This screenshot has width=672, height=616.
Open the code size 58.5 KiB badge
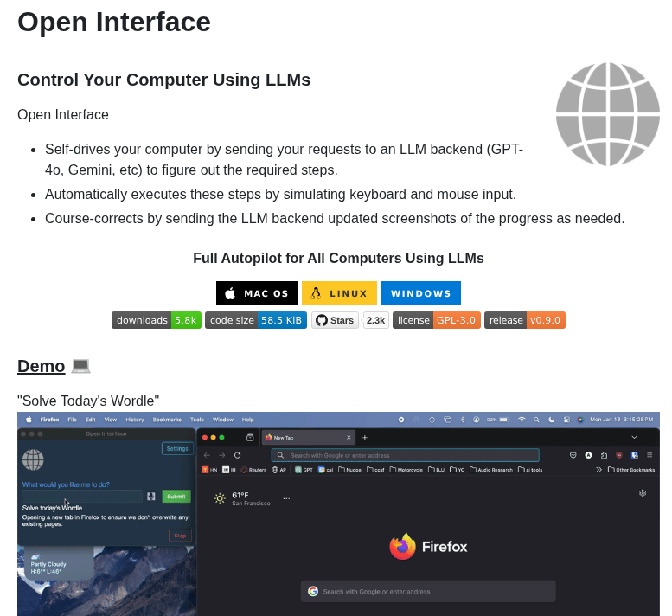[256, 320]
